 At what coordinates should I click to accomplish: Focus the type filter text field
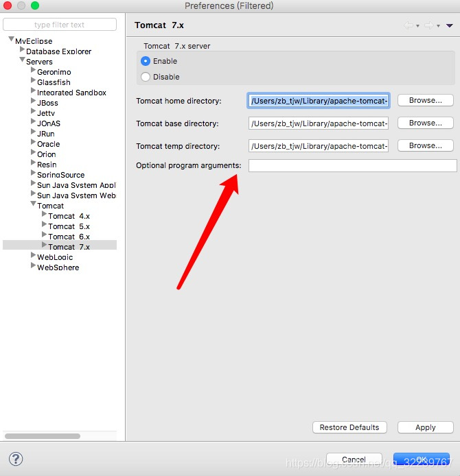coord(60,25)
